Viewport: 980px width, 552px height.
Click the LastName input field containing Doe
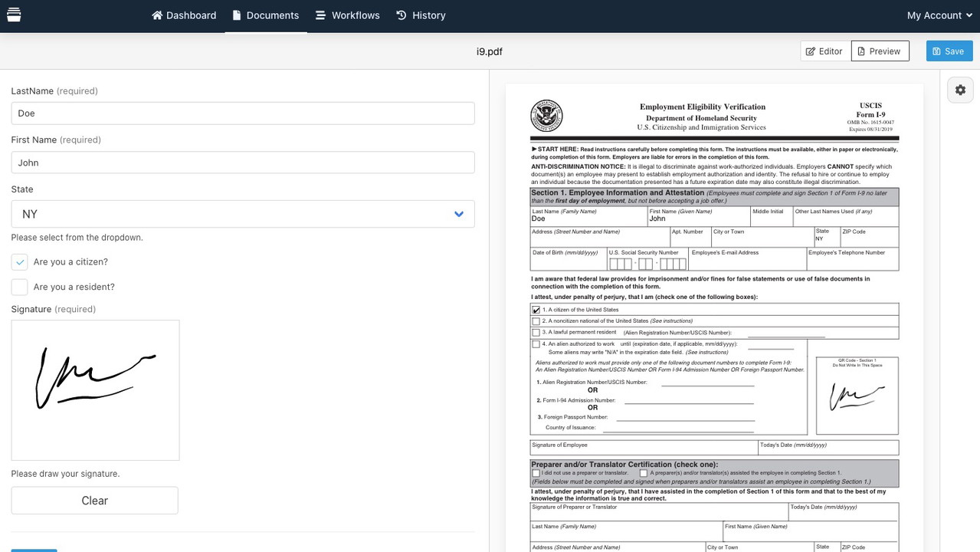[x=242, y=113]
